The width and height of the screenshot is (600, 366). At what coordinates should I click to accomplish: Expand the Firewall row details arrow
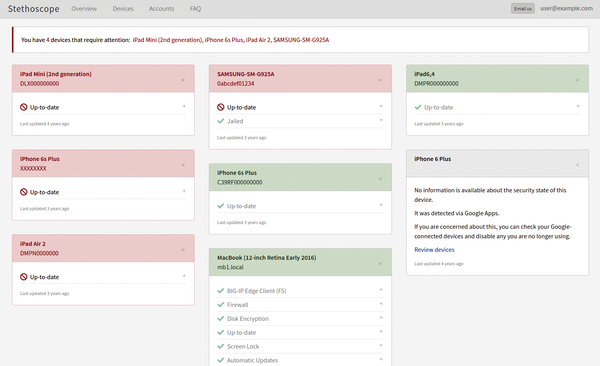(381, 304)
